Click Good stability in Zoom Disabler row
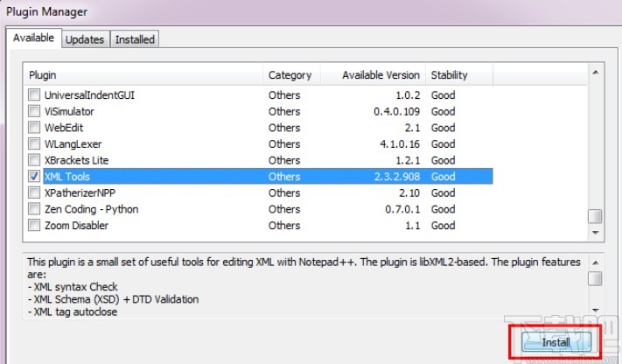The height and width of the screenshot is (364, 622). [443, 226]
